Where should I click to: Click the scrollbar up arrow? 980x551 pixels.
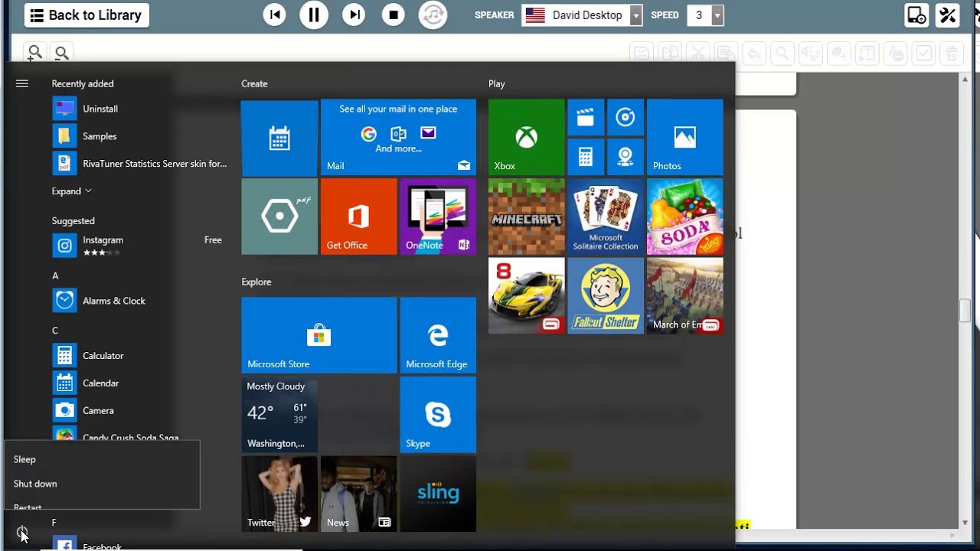pyautogui.click(x=965, y=78)
